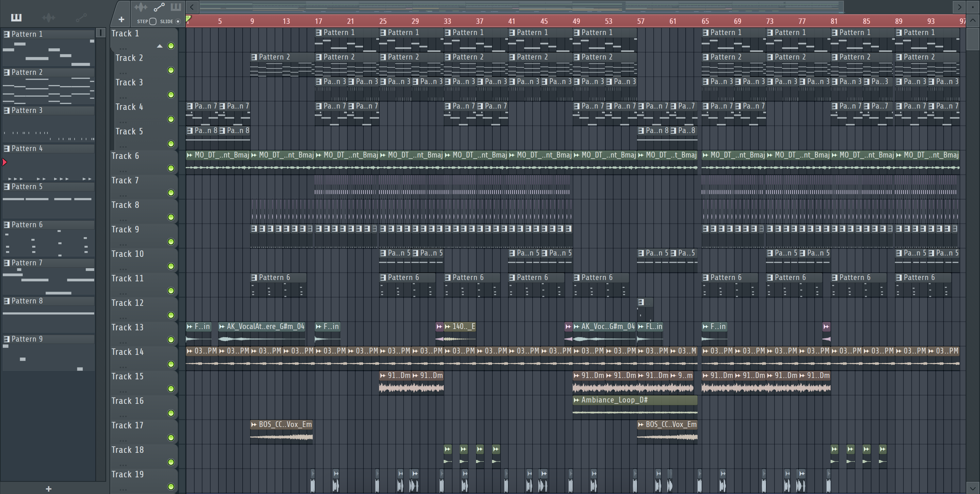Open the Pattern 5 menu icon in picker
Viewport: 980px width, 494px height.
point(6,187)
